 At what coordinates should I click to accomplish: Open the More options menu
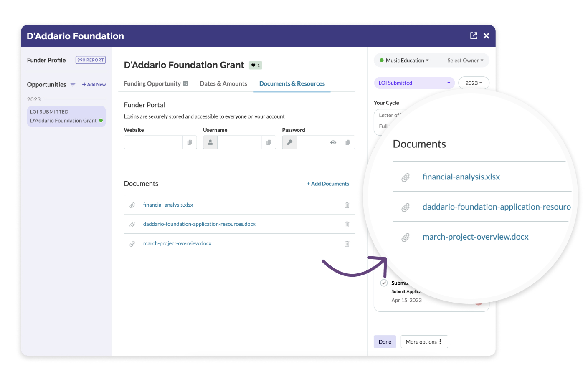[424, 342]
